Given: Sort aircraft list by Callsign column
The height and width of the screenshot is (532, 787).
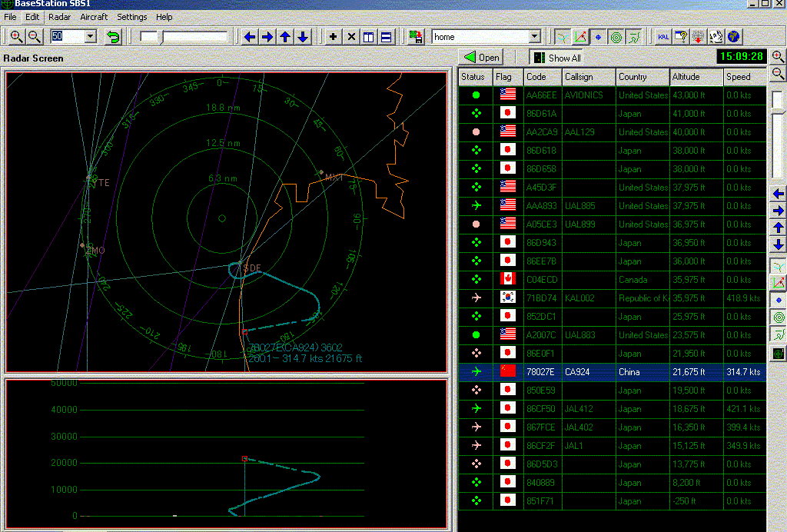Looking at the screenshot, I should coord(589,77).
